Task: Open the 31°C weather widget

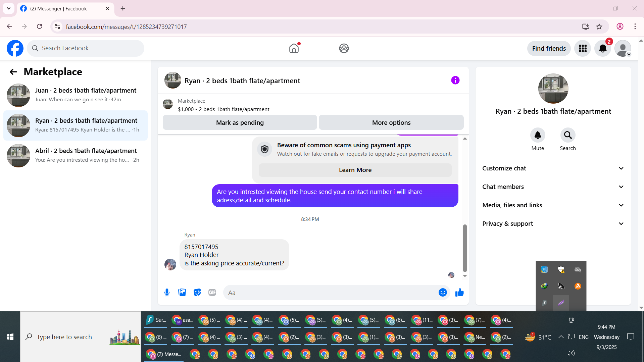Action: point(538,337)
